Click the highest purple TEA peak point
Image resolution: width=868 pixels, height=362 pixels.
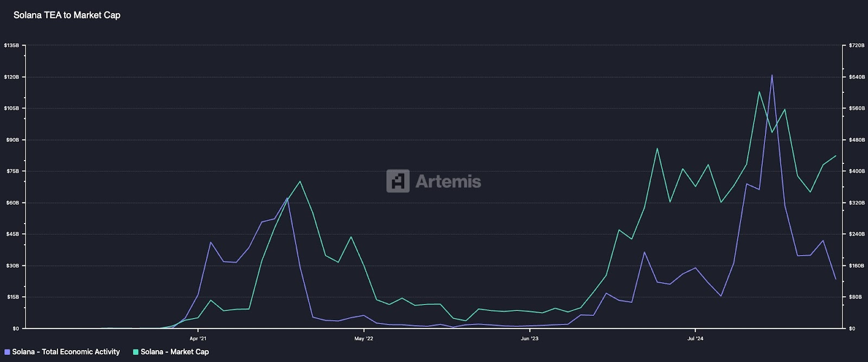771,75
